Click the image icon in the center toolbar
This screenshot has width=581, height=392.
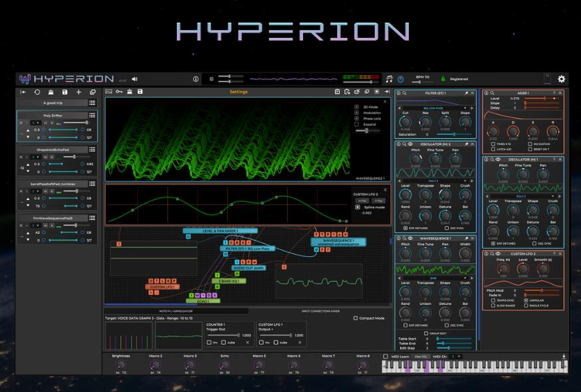[x=108, y=92]
